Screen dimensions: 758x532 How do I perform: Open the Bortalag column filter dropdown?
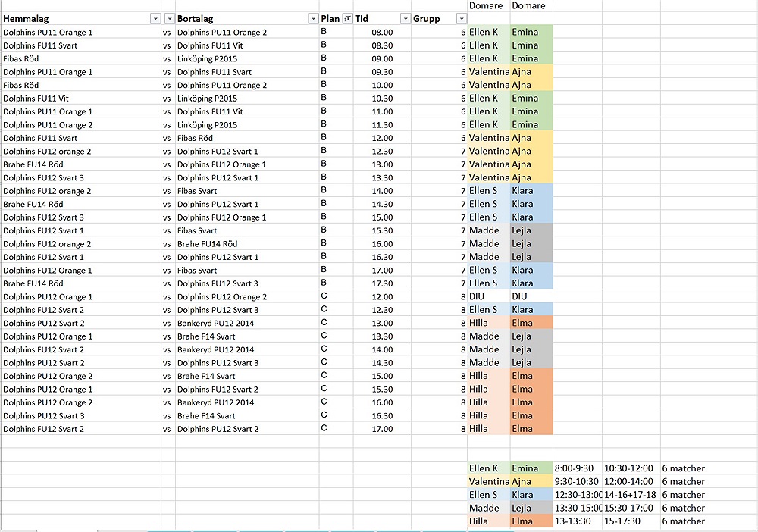(313, 19)
